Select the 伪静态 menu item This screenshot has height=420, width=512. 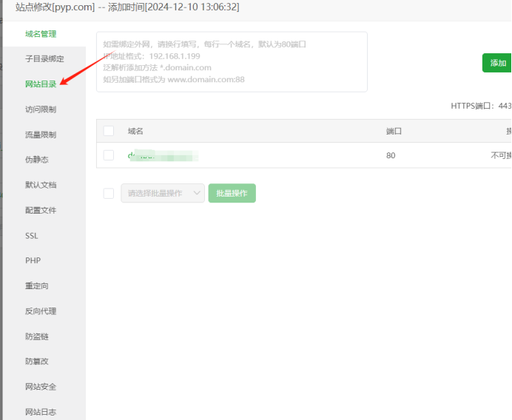36,160
